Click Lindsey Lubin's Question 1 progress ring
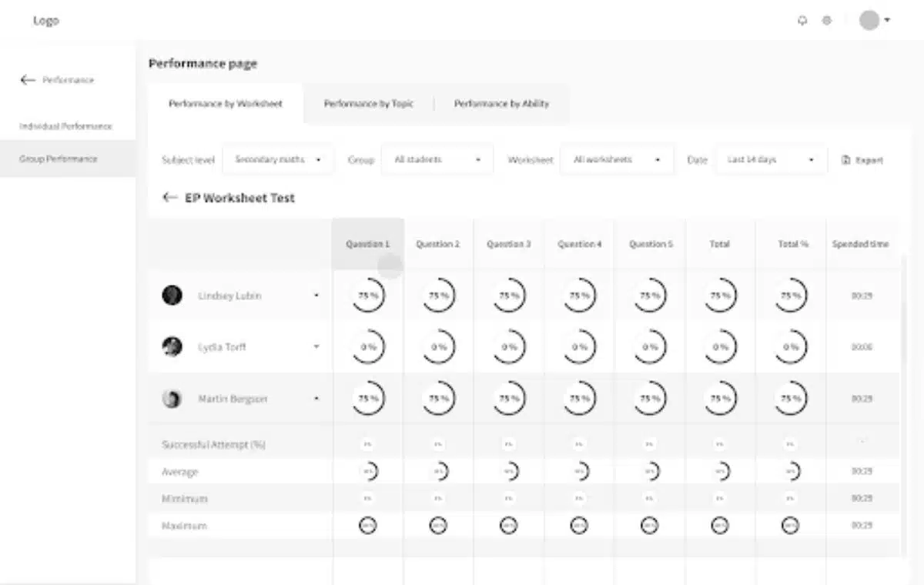This screenshot has height=585, width=924. 368,296
